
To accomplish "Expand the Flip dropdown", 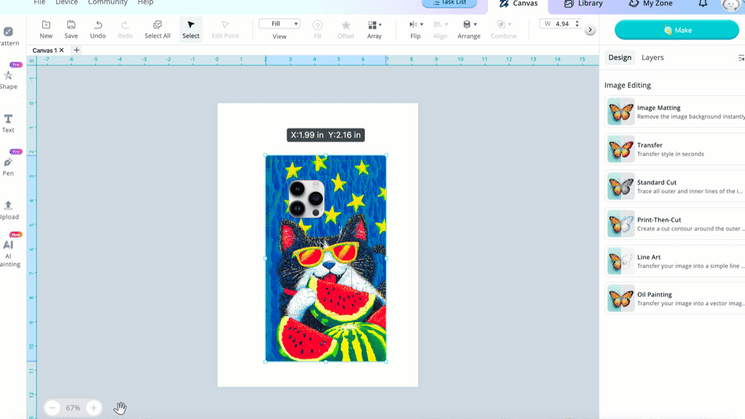I will [x=415, y=25].
